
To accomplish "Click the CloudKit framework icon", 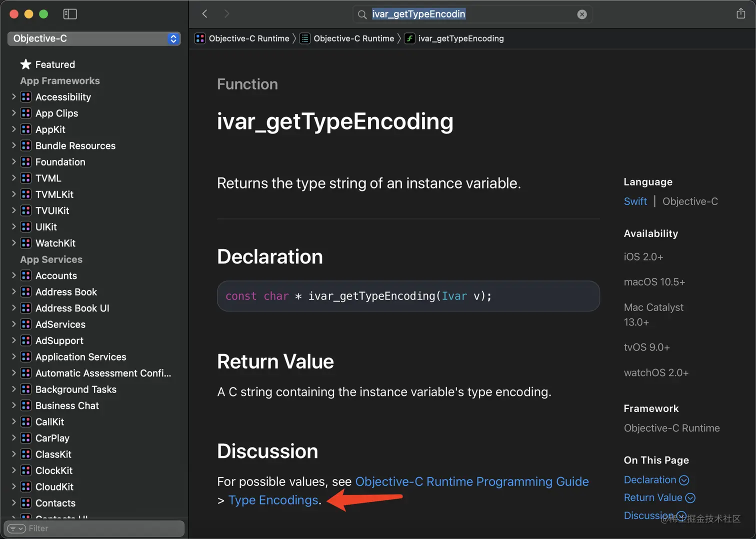I will [26, 487].
